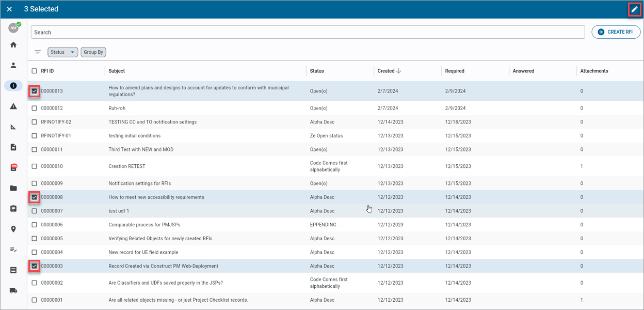Open the document sidebar icon
Screen dimensions: 644x310
(x=13, y=147)
